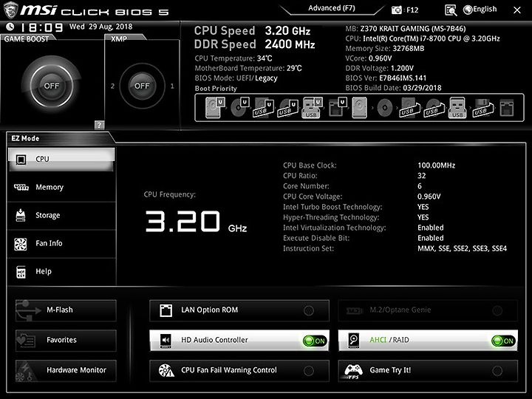Click the BIOS Mode Legacy text
Screen dimensions: 532x399
coord(266,78)
